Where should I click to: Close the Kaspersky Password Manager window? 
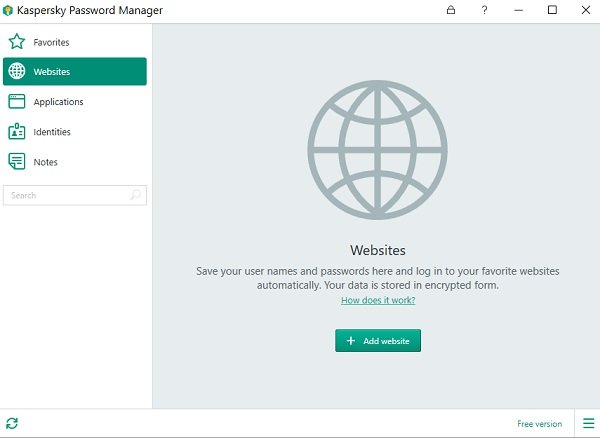click(x=585, y=10)
